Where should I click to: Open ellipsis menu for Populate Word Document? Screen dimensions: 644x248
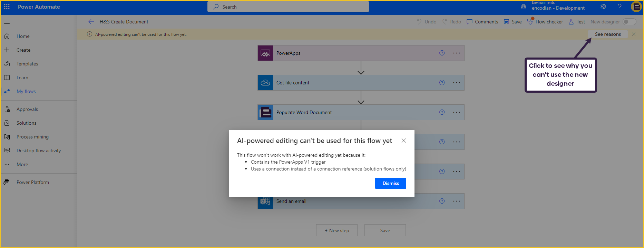point(457,112)
